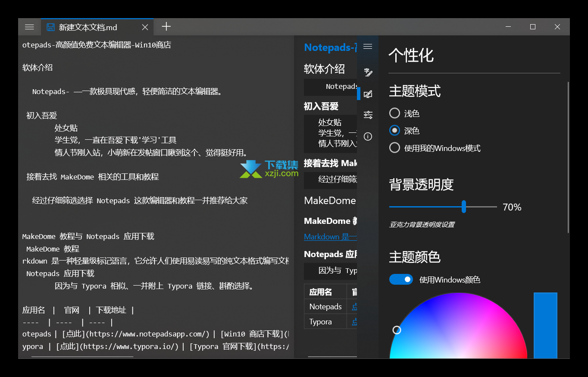Click the save icon on the 新建文本文档.md tab
The width and height of the screenshot is (588, 377).
[51, 27]
